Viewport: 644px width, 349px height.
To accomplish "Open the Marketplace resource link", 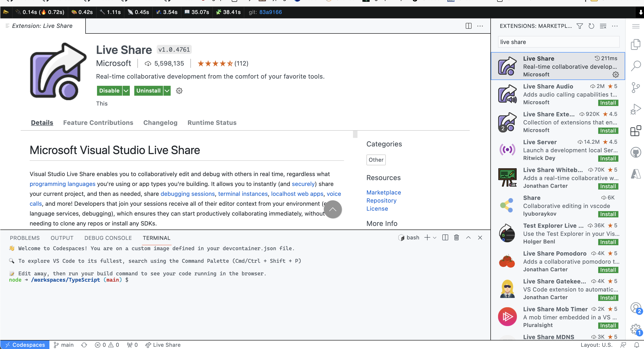I will 384,192.
